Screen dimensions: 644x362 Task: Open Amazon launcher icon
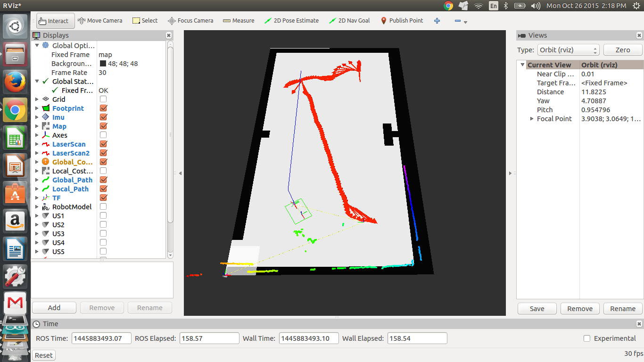click(x=15, y=221)
